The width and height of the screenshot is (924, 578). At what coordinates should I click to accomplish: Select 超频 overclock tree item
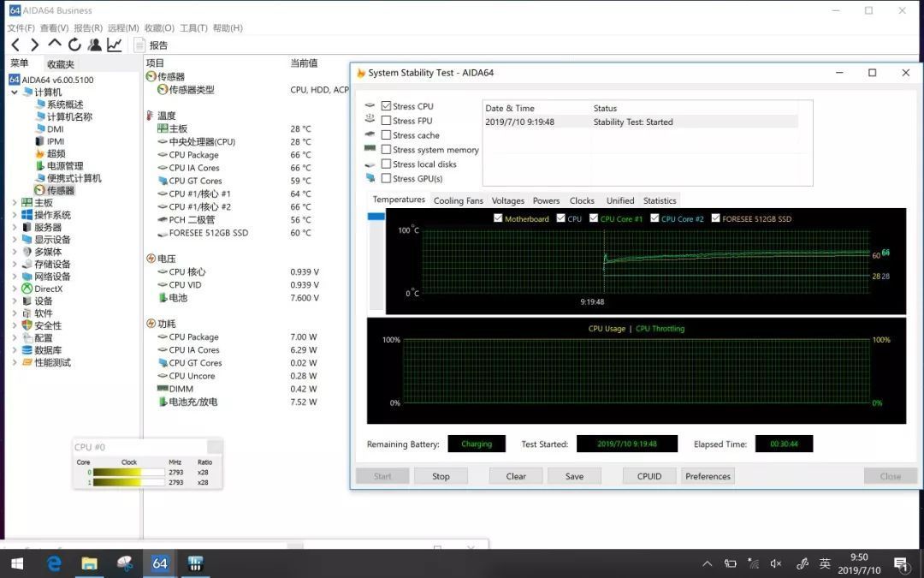pyautogui.click(x=50, y=153)
